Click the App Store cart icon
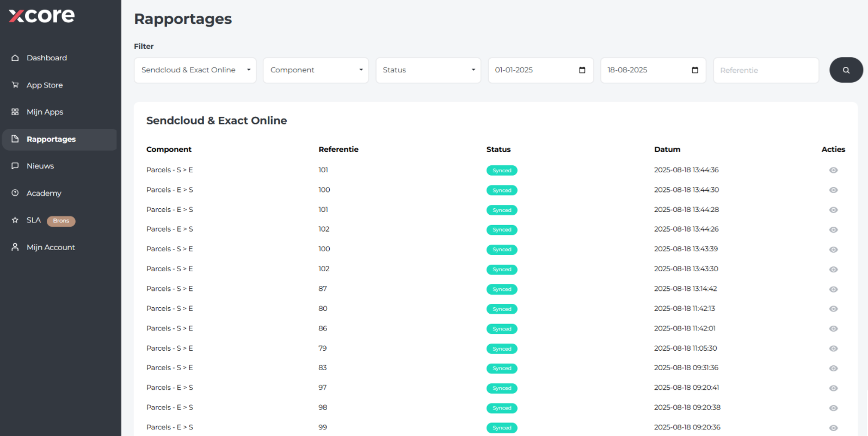868x436 pixels. [x=15, y=85]
